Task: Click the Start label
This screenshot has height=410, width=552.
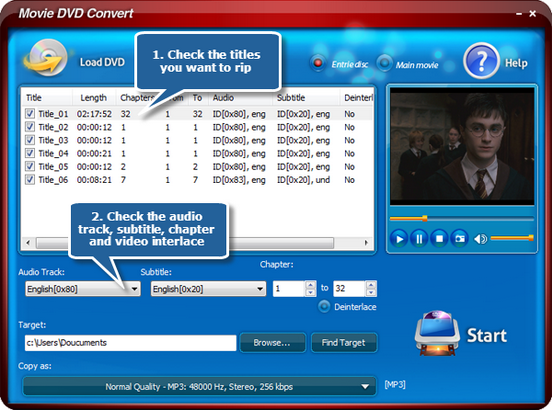Action: click(x=487, y=335)
